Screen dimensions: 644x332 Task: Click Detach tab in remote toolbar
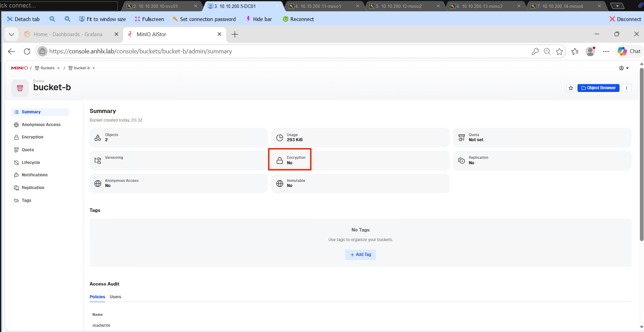(23, 19)
